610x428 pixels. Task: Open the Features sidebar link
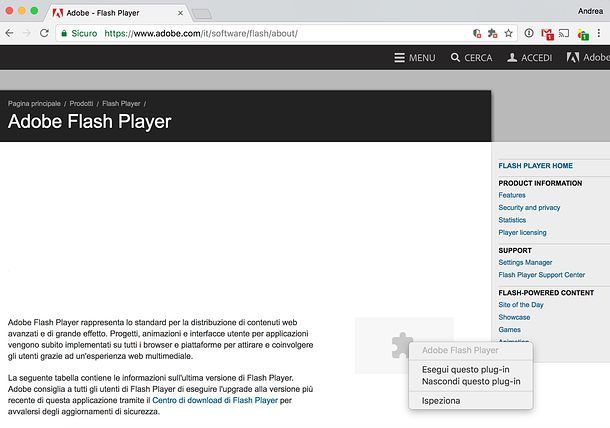point(512,195)
